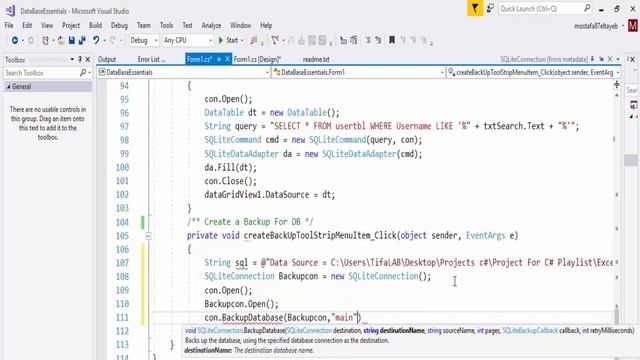This screenshot has width=640, height=360.
Task: Open the active documents list dropdown arrow
Action: point(618,60)
